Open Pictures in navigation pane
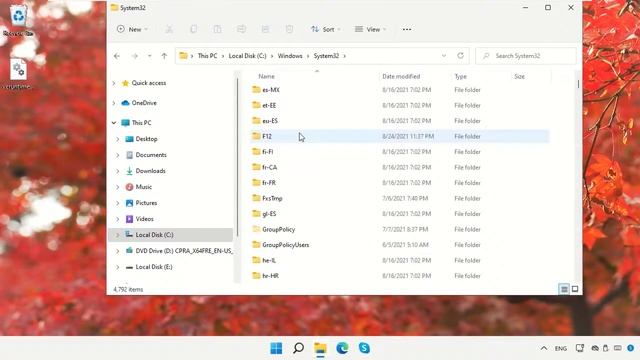640x360 pixels. [x=146, y=203]
